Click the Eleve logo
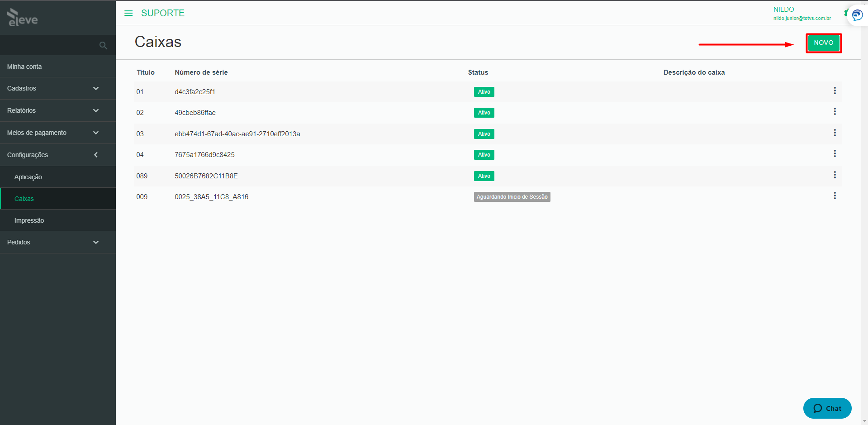This screenshot has width=868, height=425. coord(23,18)
